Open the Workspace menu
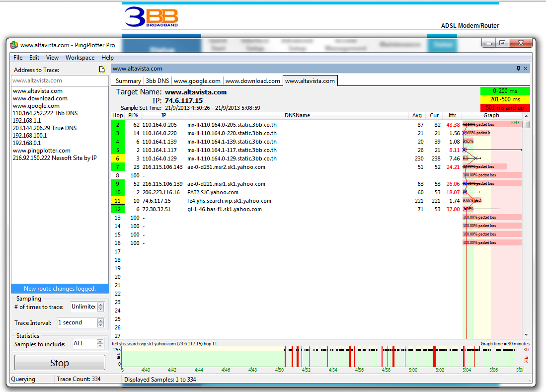This screenshot has width=546, height=392. [x=79, y=58]
